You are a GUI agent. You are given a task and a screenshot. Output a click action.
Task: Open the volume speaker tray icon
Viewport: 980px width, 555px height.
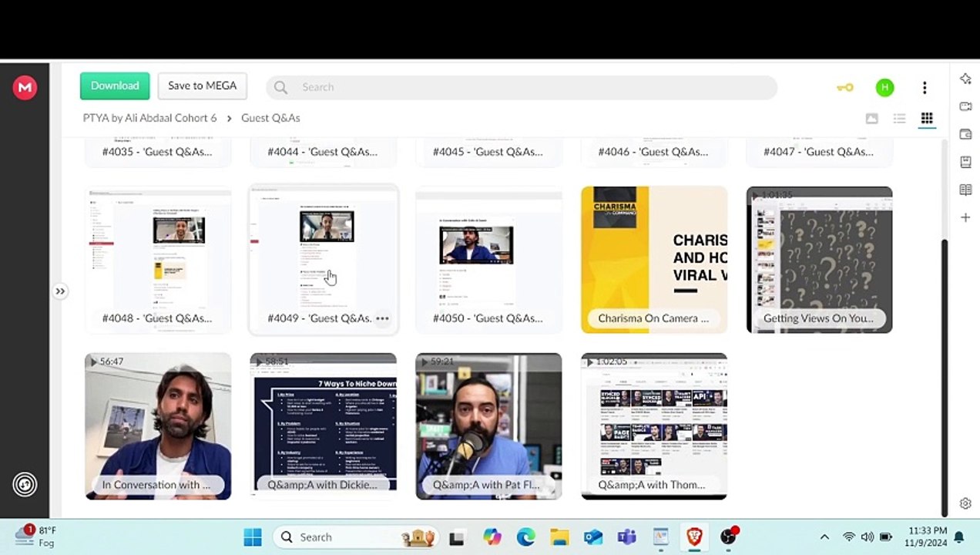pos(868,537)
